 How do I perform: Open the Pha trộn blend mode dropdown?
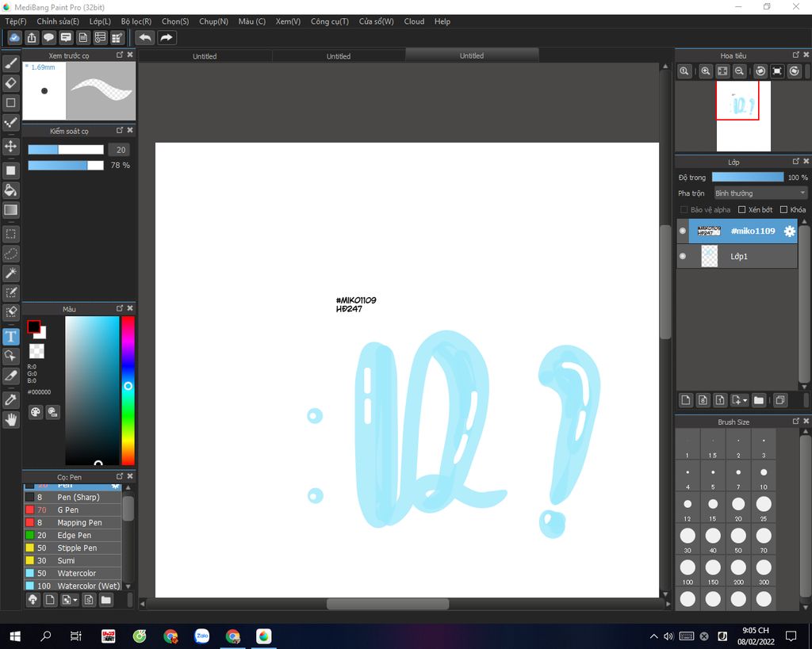tap(760, 193)
